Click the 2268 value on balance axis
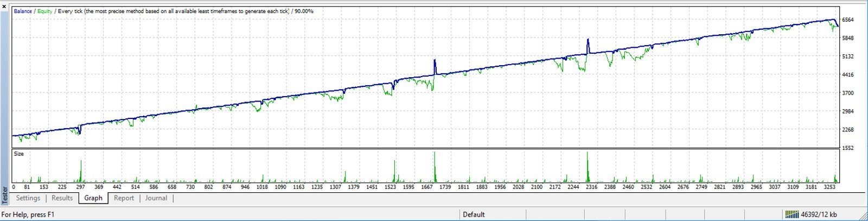Screen dimensions: 868x221 click(848, 130)
